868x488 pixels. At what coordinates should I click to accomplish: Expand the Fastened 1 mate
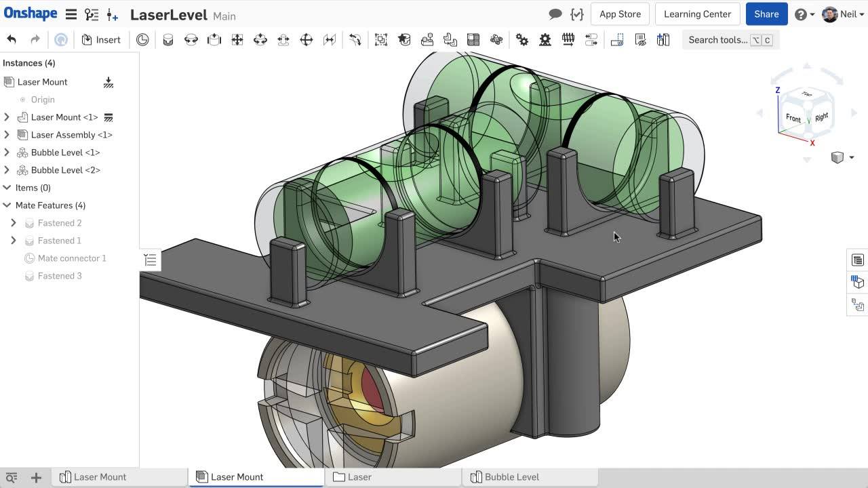[x=14, y=241]
